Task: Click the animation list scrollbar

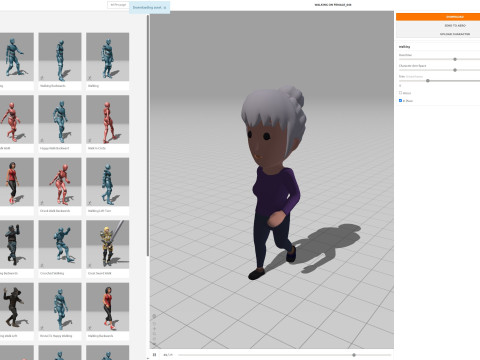Action: pos(148,137)
